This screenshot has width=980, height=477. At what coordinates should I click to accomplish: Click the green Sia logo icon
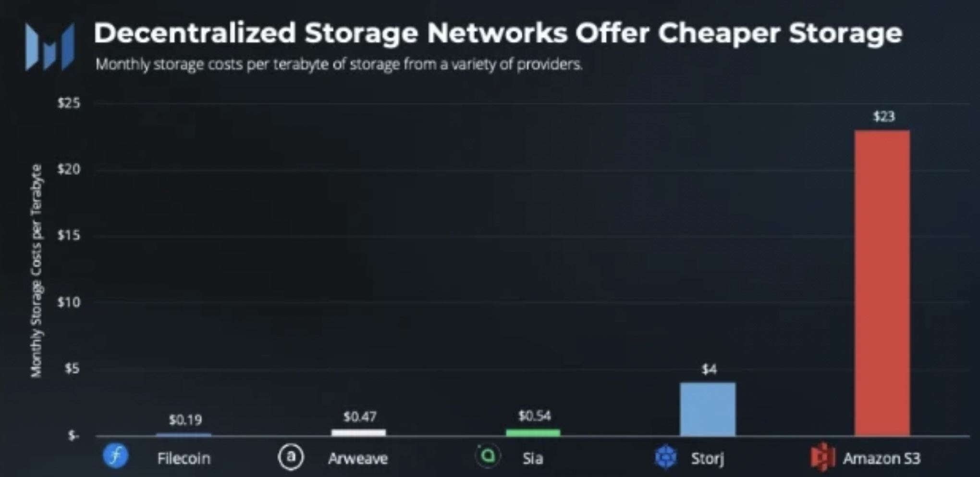pos(488,455)
